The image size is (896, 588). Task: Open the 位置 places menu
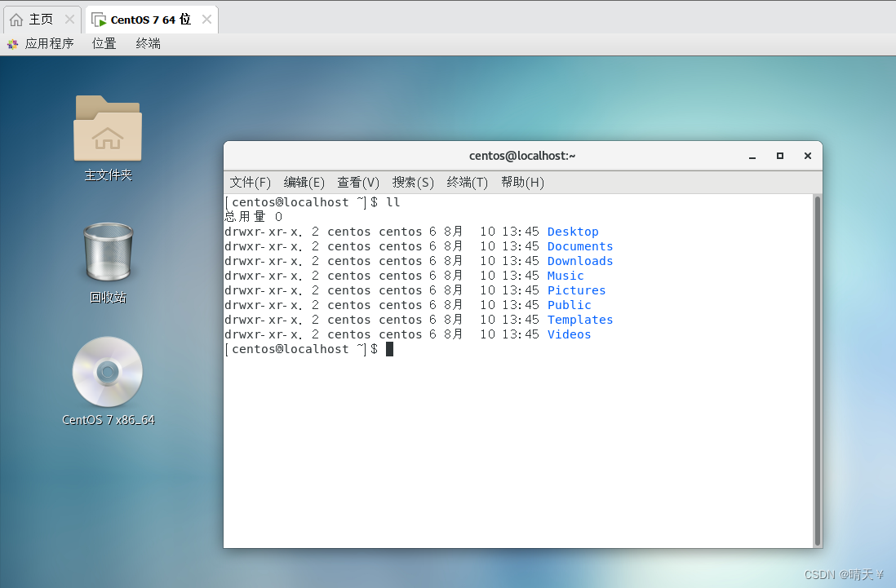[104, 44]
